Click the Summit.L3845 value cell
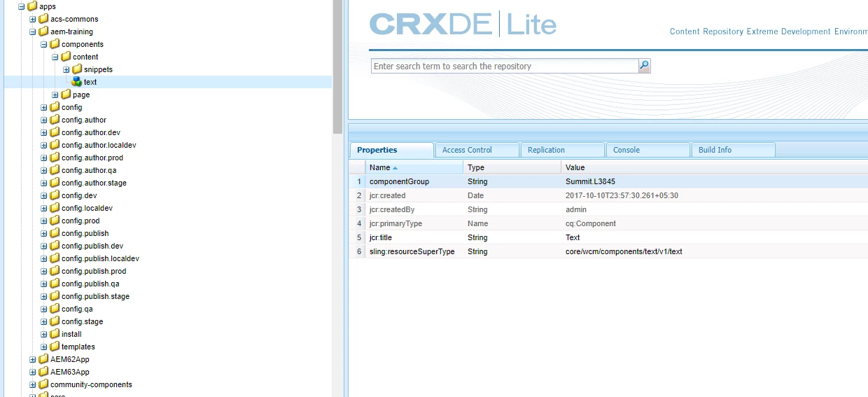Viewport: 868px width, 397px height. click(x=590, y=181)
